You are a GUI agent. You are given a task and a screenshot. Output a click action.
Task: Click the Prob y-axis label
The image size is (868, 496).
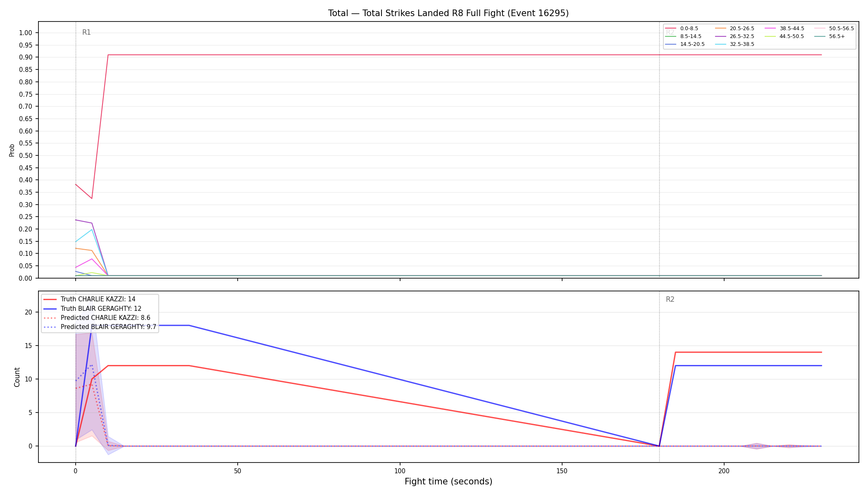12,150
